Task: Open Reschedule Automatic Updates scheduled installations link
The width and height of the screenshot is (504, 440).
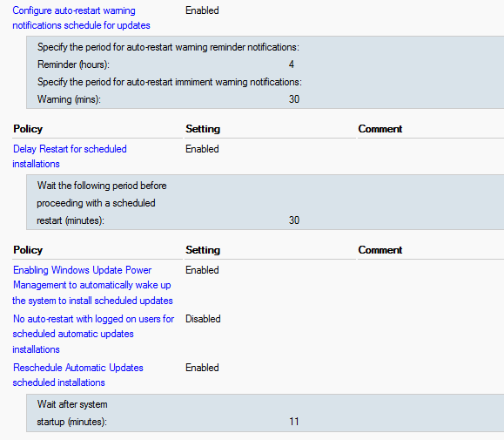Action: (x=77, y=375)
